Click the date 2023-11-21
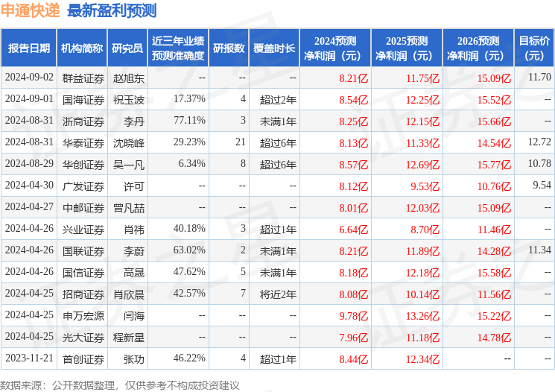 click(29, 358)
